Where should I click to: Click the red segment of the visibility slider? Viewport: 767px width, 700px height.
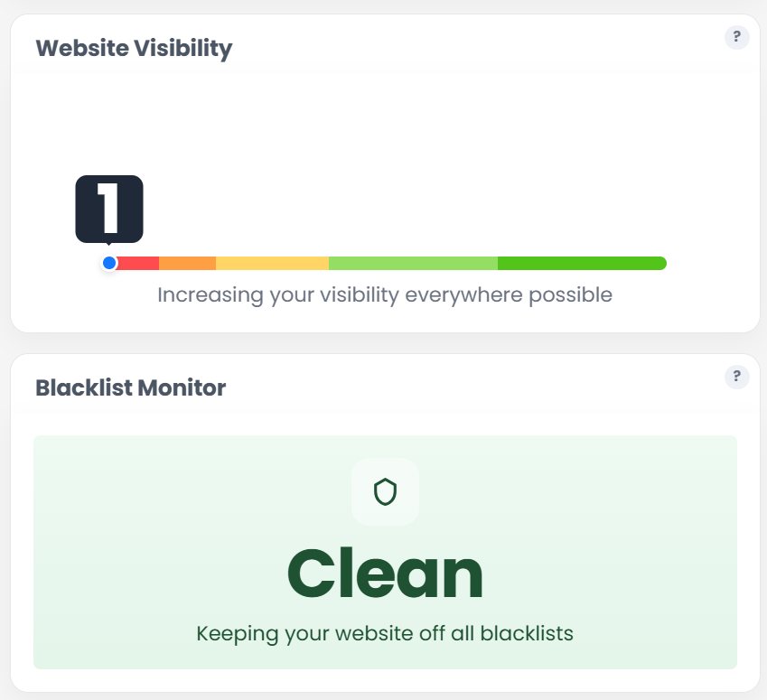tap(140, 263)
